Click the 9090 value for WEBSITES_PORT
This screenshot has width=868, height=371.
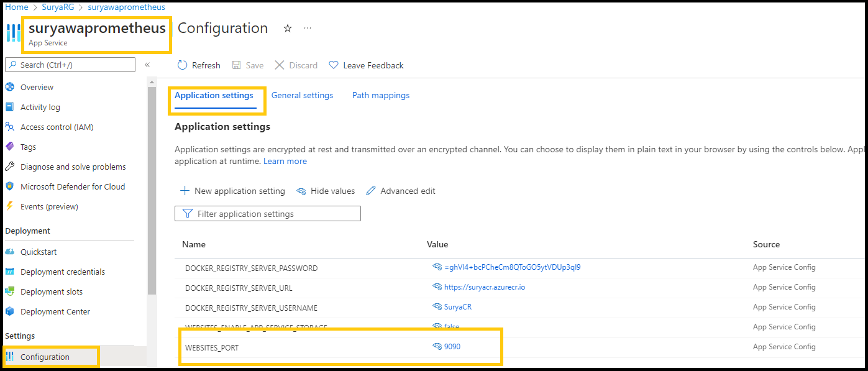coord(452,347)
